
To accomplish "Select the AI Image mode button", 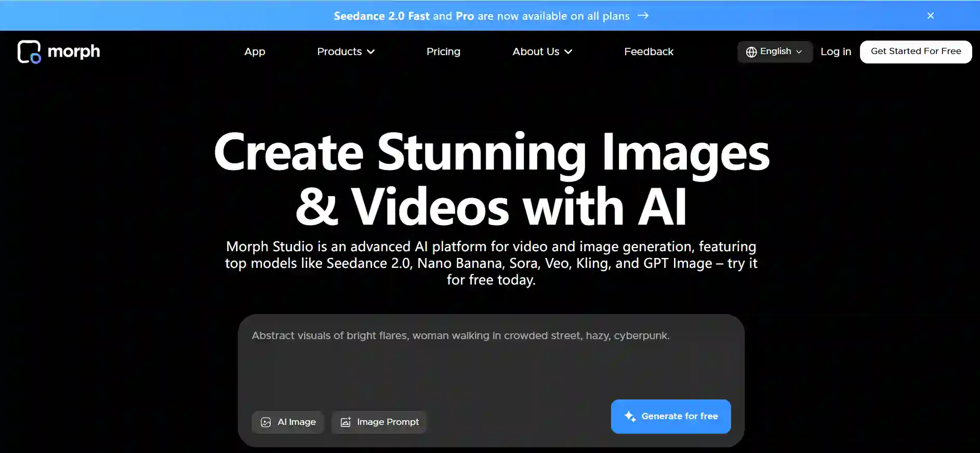I will pyautogui.click(x=288, y=422).
